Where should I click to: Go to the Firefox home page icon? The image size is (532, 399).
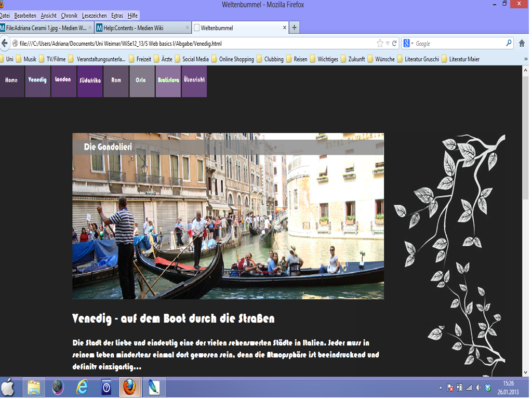click(x=522, y=44)
